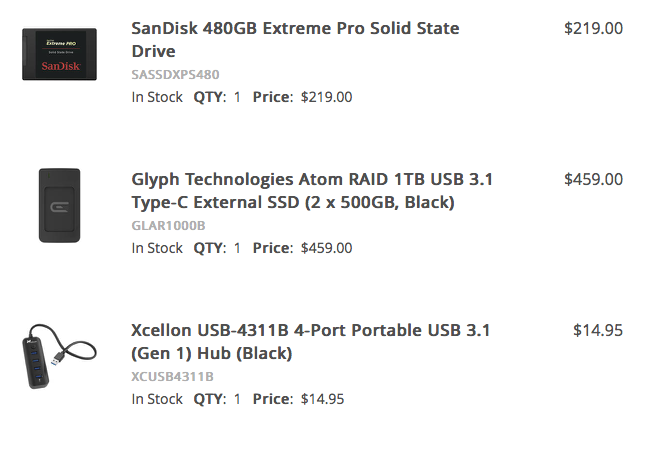The width and height of the screenshot is (662, 449).
Task: Click the SanDisk quantity value
Action: click(x=237, y=97)
